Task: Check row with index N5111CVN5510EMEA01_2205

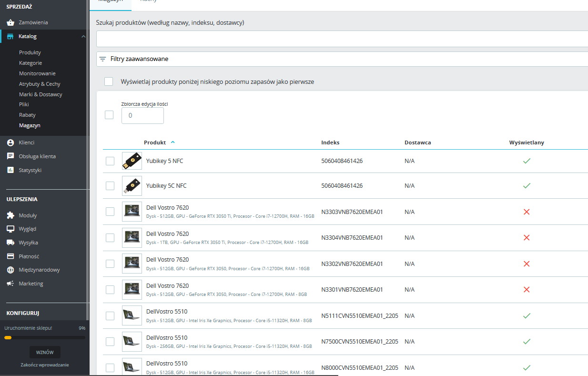Action: coord(110,315)
